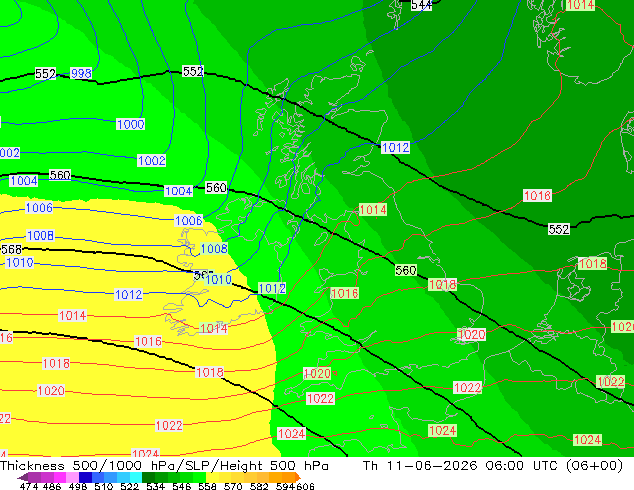Viewport: 634px width, 490px height.
Task: Click the 568 height contour label
Action: 11,249
